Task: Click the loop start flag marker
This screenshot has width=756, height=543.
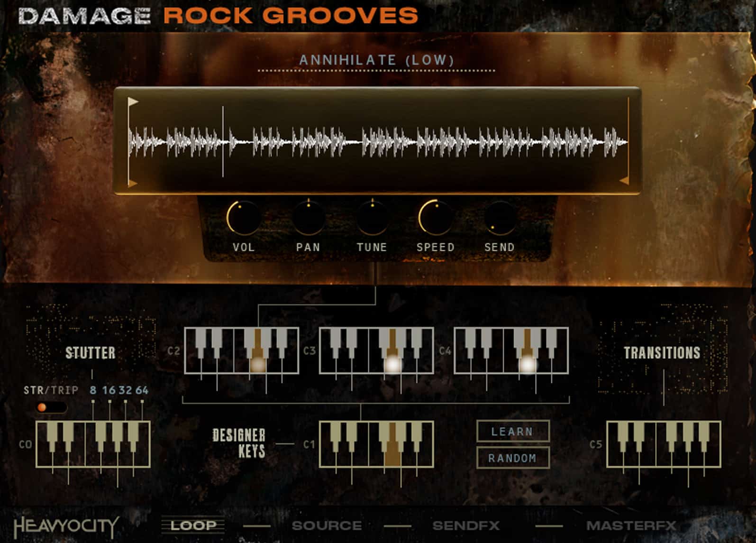Action: click(133, 102)
